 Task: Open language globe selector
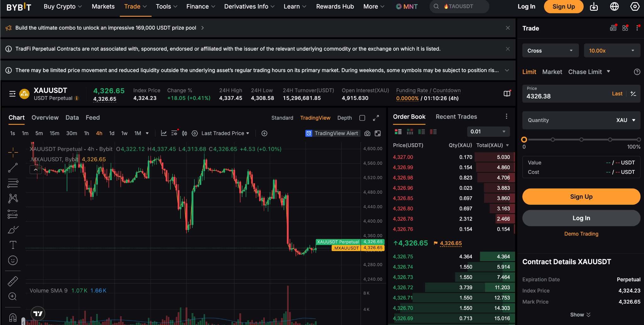tap(614, 7)
